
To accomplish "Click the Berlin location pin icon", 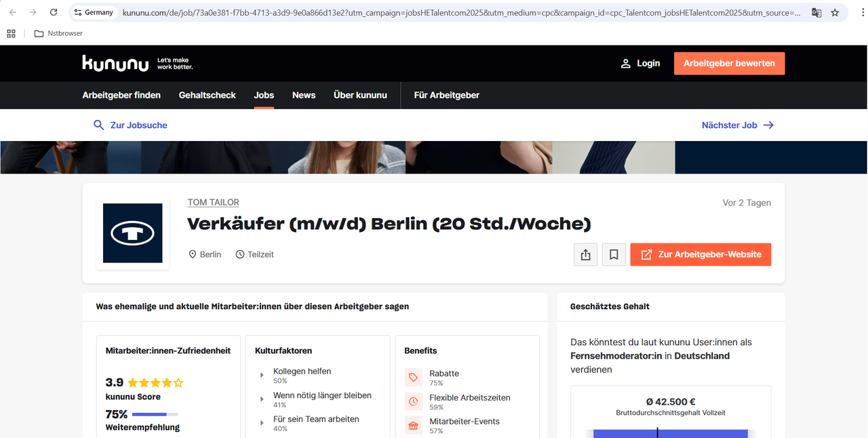I will [x=193, y=254].
